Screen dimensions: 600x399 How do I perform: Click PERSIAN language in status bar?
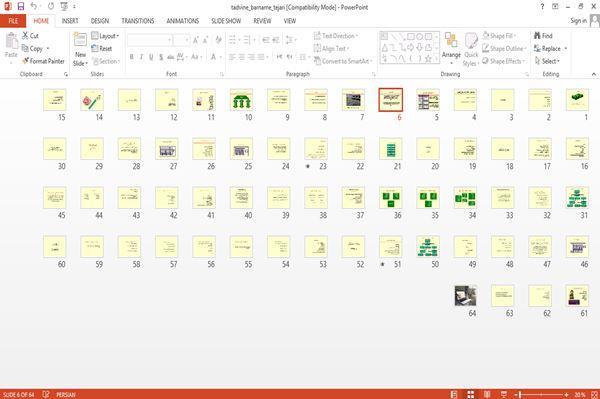point(66,394)
